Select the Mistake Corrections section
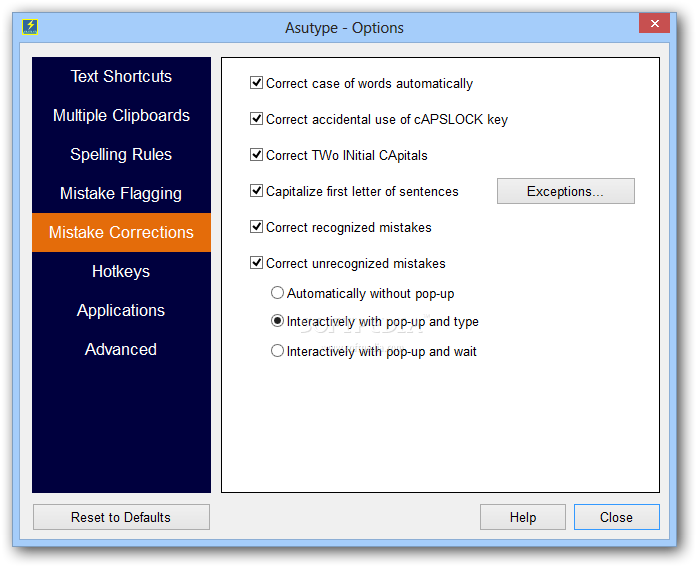Viewport: 697px width, 567px height. tap(121, 232)
